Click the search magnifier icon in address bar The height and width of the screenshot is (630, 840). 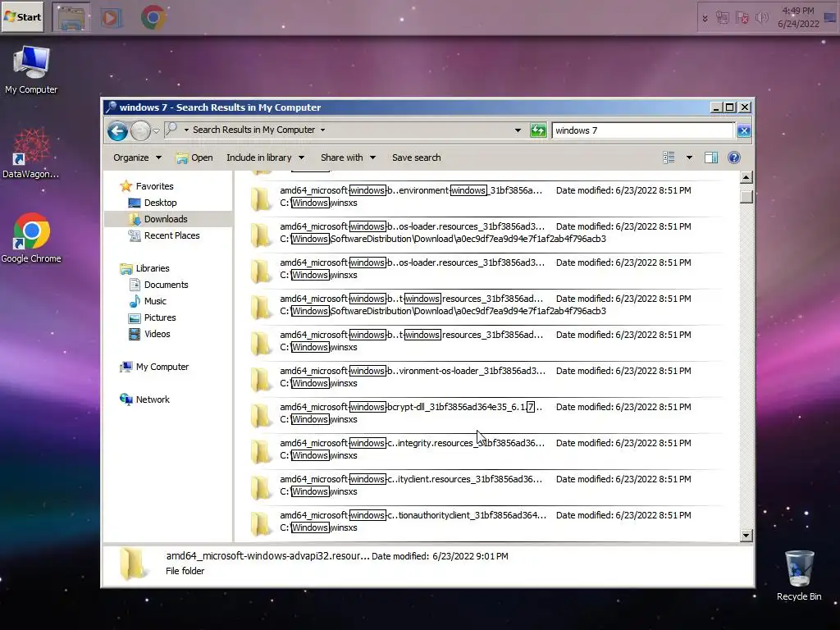[171, 129]
